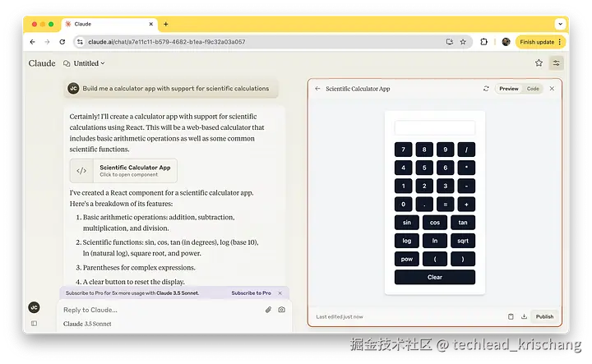This screenshot has width=592, height=364.
Task: Open Chrome three-dot menu beside Finish update
Action: [560, 42]
